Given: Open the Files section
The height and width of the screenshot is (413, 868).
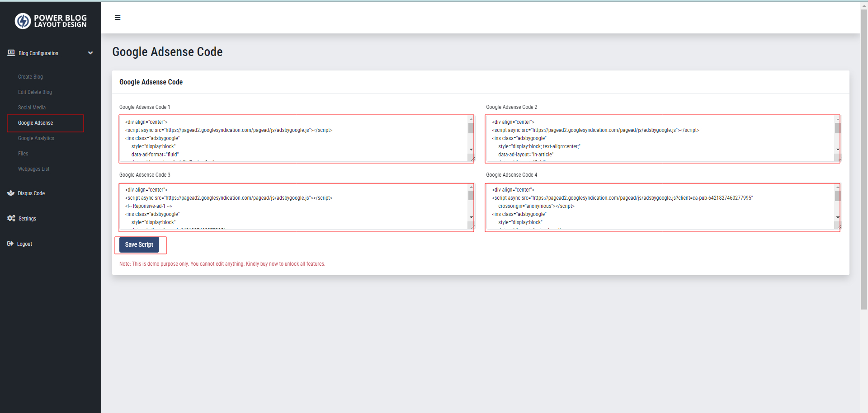Looking at the screenshot, I should pyautogui.click(x=23, y=154).
